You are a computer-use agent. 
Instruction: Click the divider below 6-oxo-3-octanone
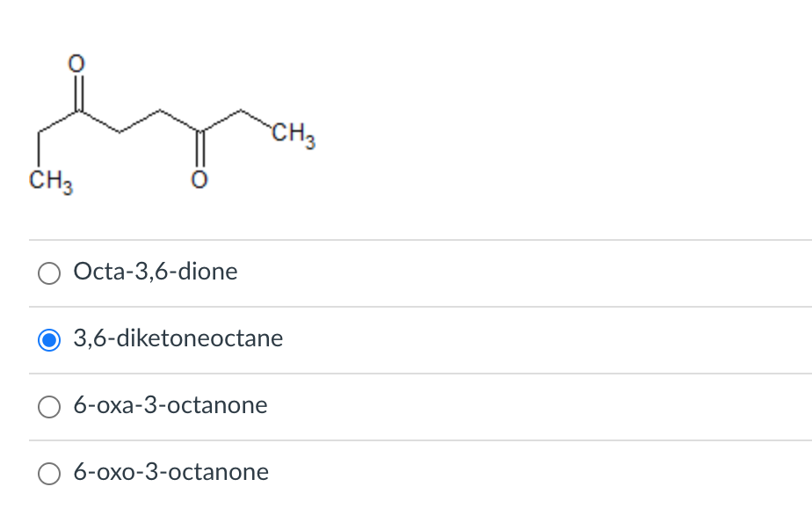click(x=404, y=505)
